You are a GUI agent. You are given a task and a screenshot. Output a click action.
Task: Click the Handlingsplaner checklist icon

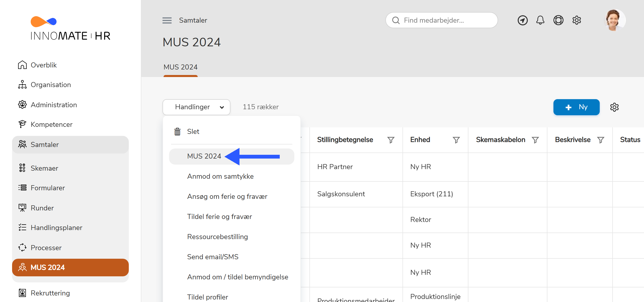(x=22, y=228)
